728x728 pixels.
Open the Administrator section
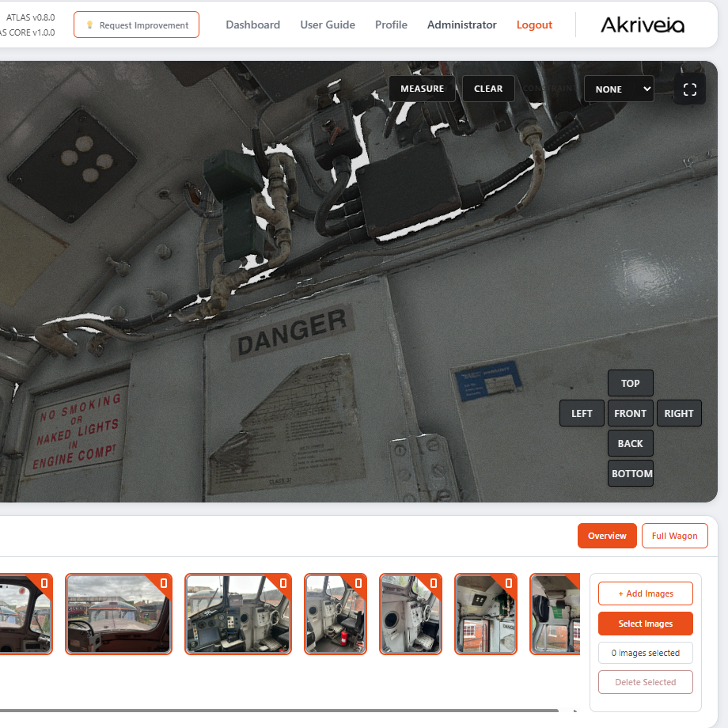(461, 25)
